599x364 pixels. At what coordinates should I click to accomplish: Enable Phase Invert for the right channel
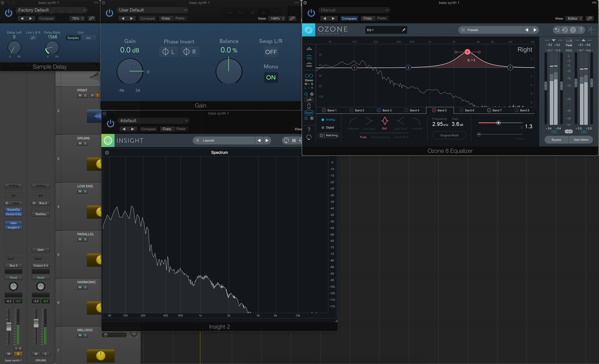click(190, 51)
